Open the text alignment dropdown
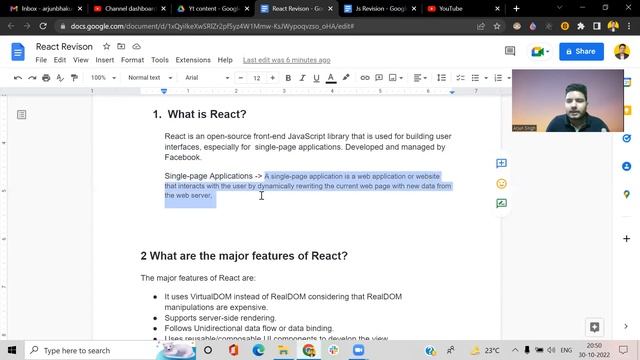 [x=420, y=78]
